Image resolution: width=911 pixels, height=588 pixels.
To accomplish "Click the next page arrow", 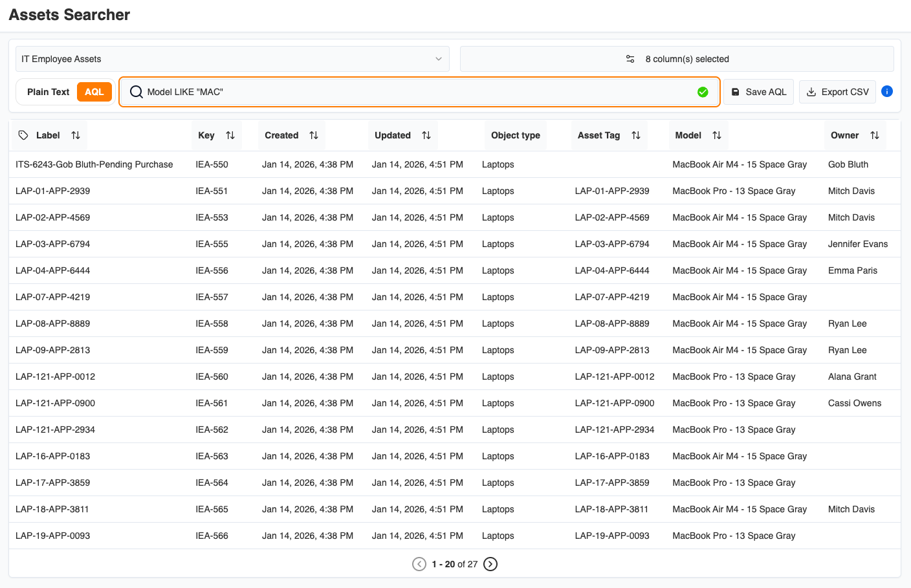I will click(490, 564).
